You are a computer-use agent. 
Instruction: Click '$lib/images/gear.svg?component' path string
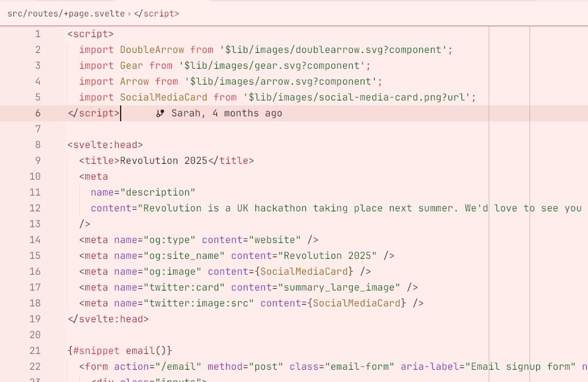(x=272, y=66)
